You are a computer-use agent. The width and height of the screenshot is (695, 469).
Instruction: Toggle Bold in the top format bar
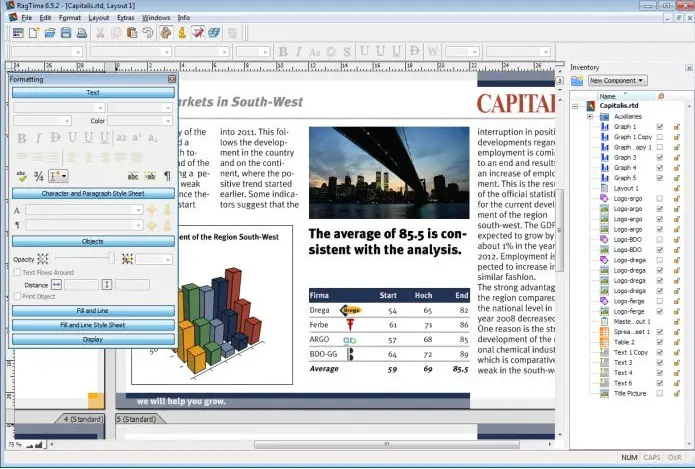283,52
